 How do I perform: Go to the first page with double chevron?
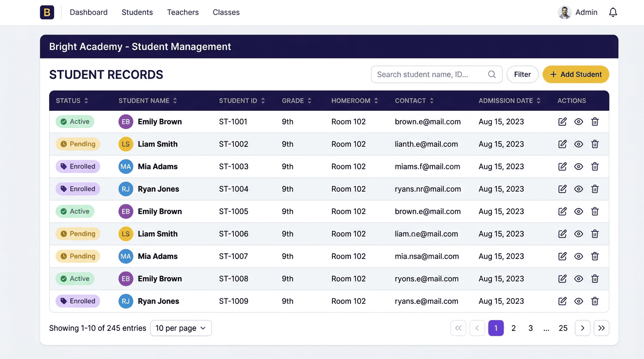click(458, 328)
